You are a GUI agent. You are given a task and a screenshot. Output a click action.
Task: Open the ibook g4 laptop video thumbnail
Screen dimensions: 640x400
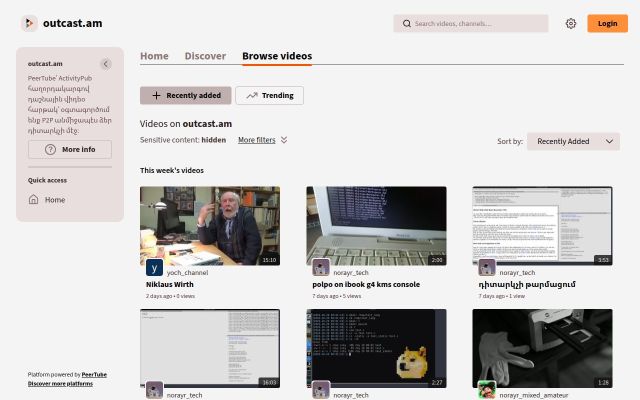coord(376,226)
